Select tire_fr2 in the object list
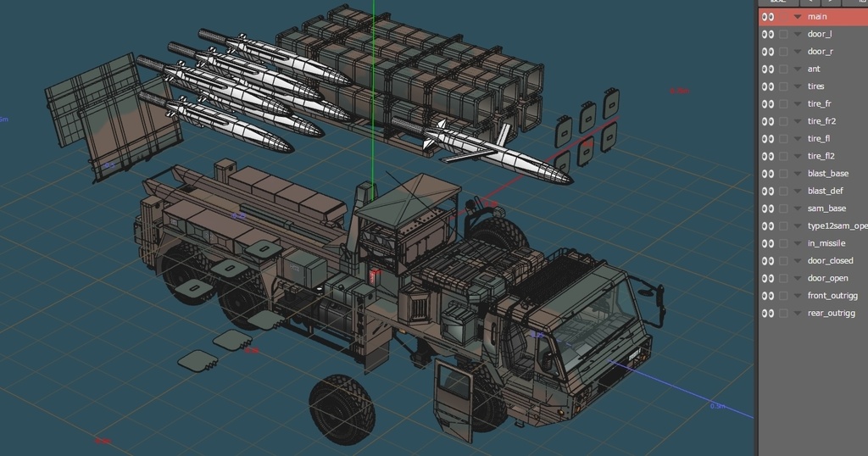This screenshot has height=456, width=868. pos(821,121)
